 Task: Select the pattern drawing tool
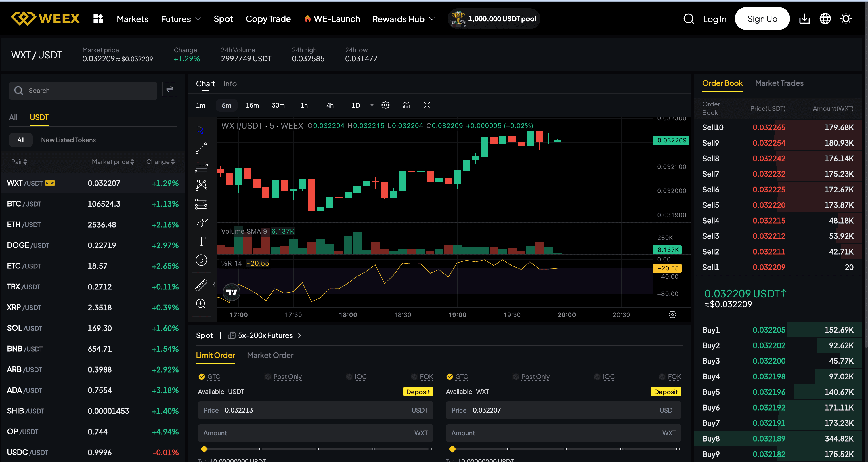pyautogui.click(x=201, y=185)
